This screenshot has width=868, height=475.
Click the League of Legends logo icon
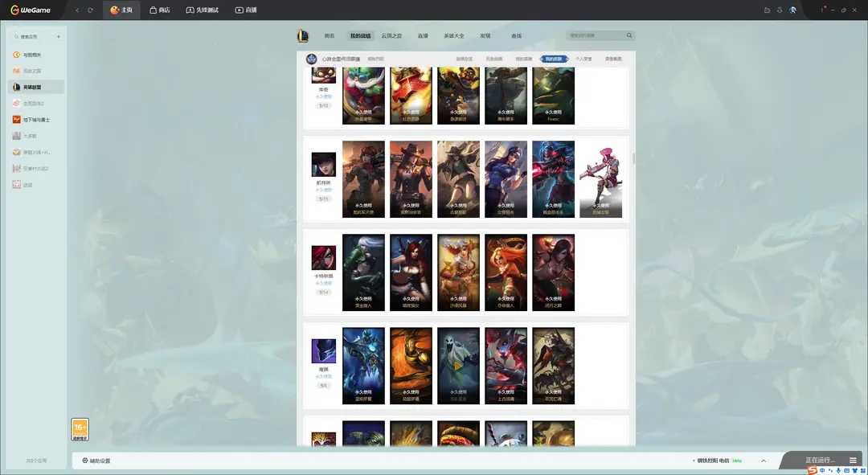pos(303,35)
